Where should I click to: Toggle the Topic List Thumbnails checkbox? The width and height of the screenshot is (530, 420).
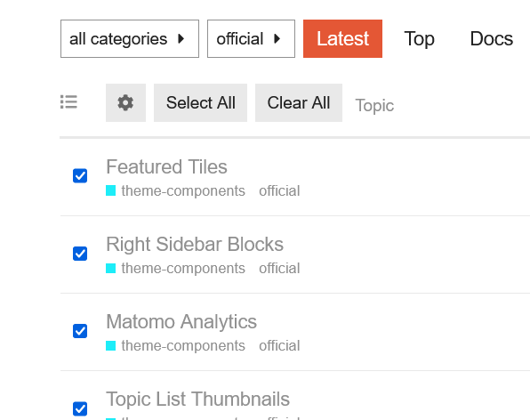point(80,408)
